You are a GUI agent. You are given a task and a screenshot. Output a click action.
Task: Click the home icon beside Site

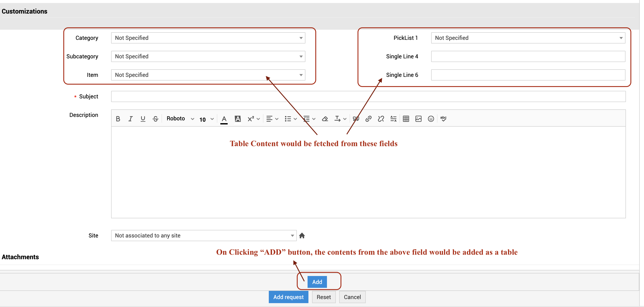point(302,236)
